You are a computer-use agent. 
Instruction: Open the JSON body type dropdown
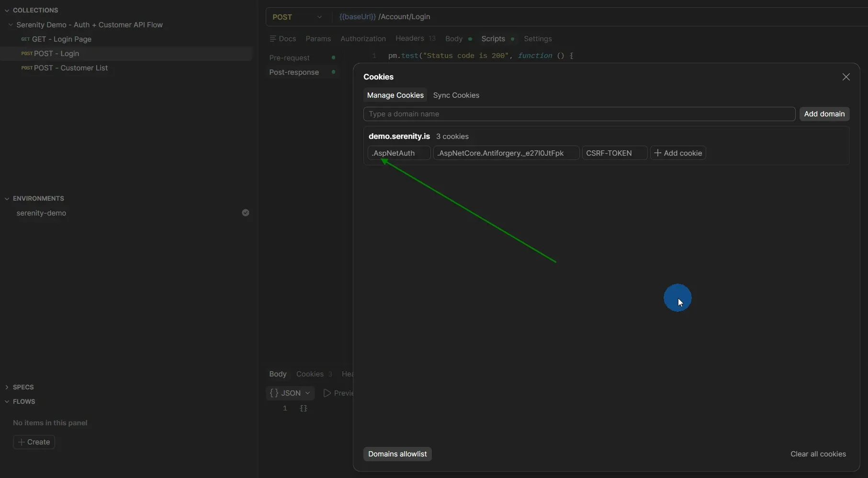point(308,393)
